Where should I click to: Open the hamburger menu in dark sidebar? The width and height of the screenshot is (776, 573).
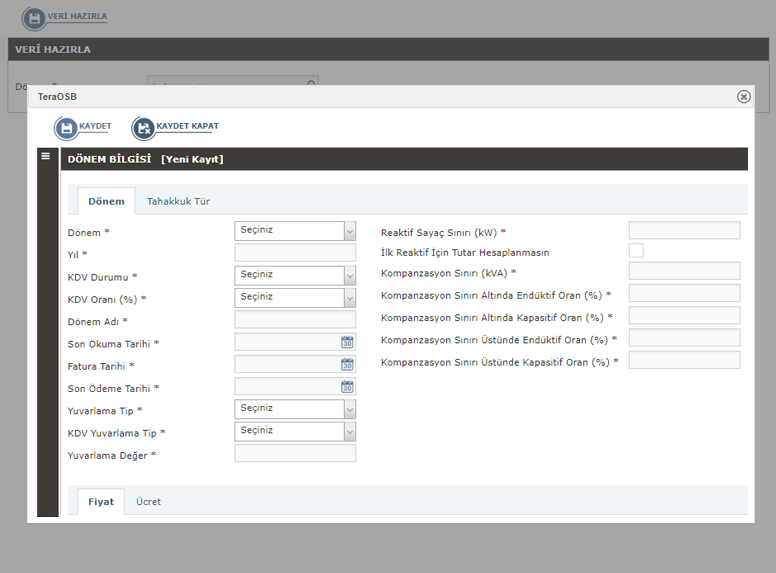click(x=46, y=156)
